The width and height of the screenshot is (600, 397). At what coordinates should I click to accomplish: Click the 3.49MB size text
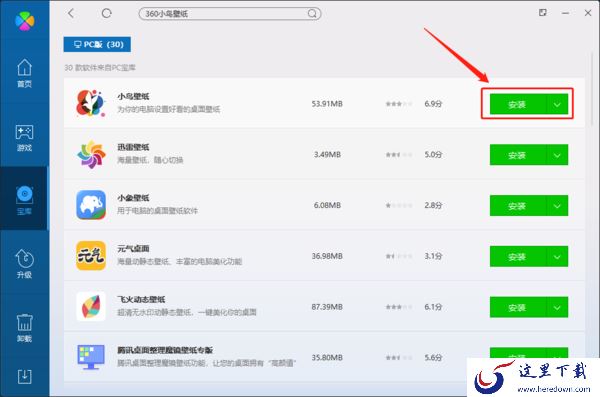tap(327, 155)
